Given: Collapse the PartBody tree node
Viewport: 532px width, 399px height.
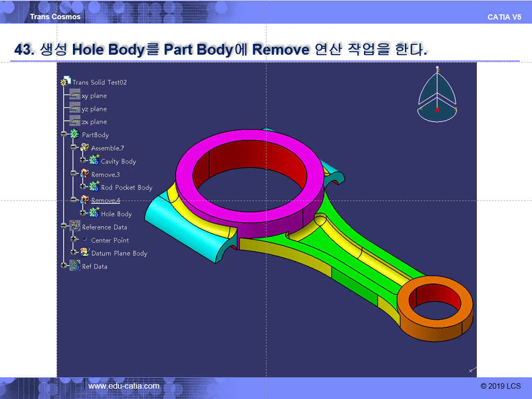Looking at the screenshot, I should [x=64, y=134].
